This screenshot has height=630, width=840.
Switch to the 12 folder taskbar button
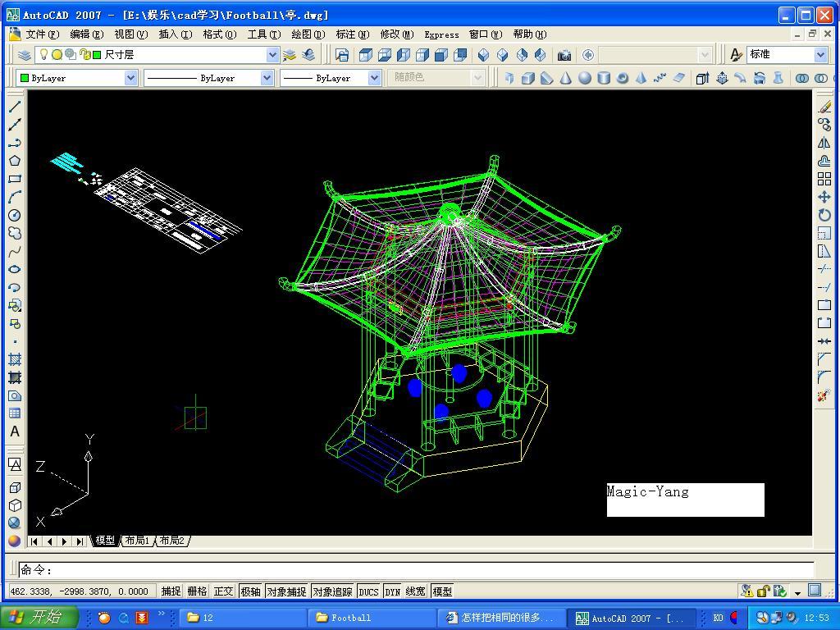[242, 618]
